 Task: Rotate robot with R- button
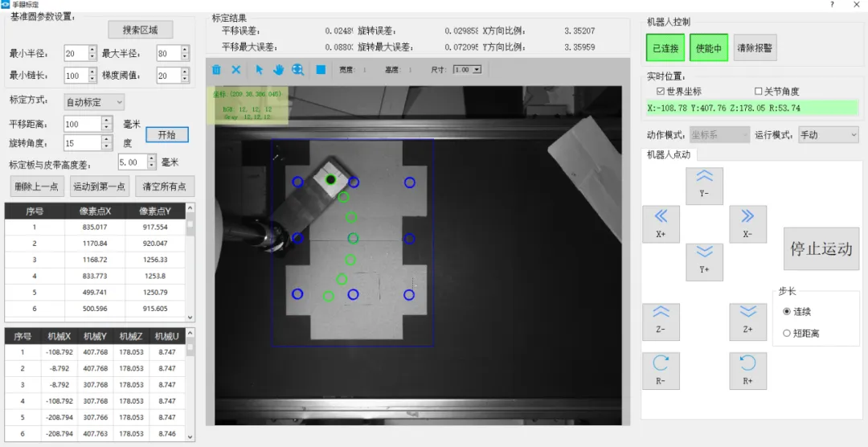pos(661,371)
